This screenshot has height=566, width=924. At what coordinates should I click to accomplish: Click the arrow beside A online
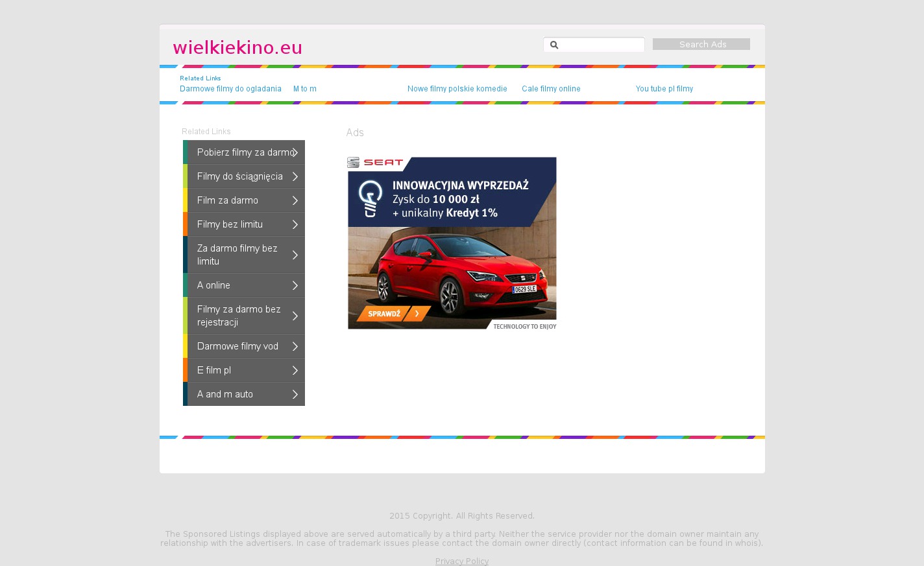295,285
